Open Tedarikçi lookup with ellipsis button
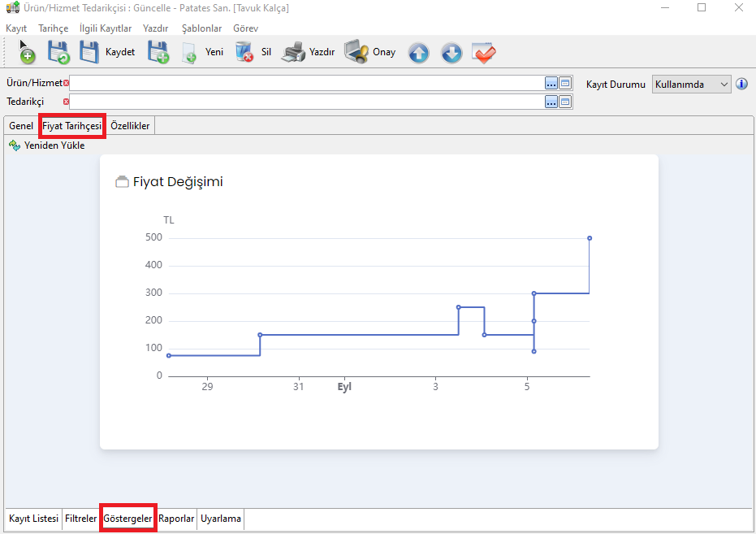 pos(551,102)
